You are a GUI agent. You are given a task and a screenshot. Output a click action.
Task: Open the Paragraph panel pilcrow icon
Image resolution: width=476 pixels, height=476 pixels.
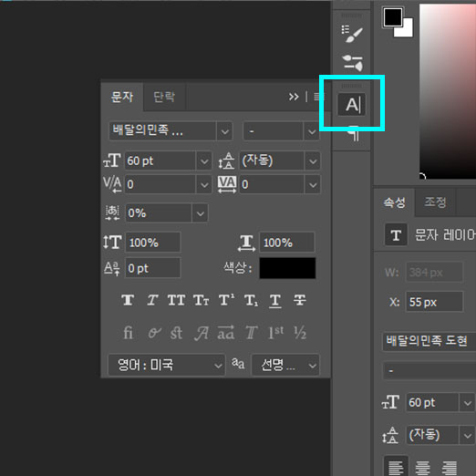pos(353,134)
